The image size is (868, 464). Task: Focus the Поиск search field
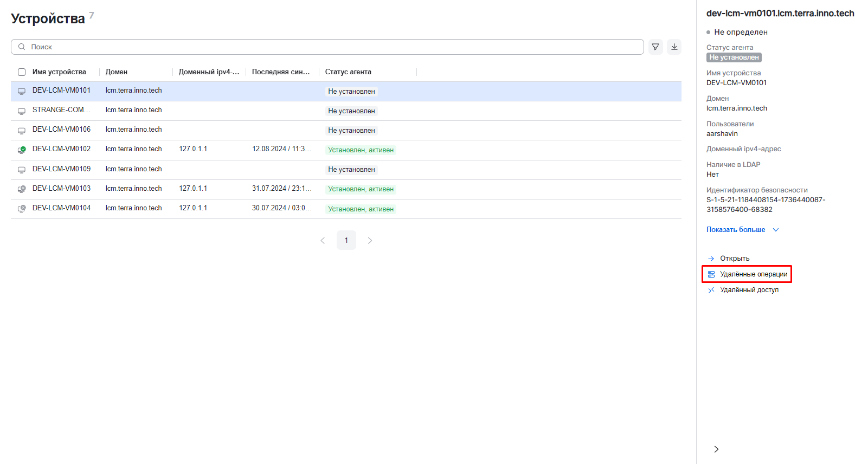click(x=325, y=47)
